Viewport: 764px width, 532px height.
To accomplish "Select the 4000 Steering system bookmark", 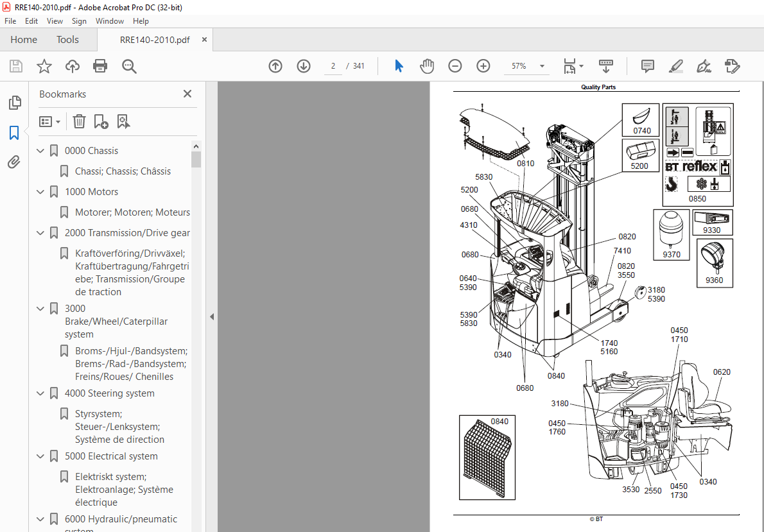I will pyautogui.click(x=110, y=393).
